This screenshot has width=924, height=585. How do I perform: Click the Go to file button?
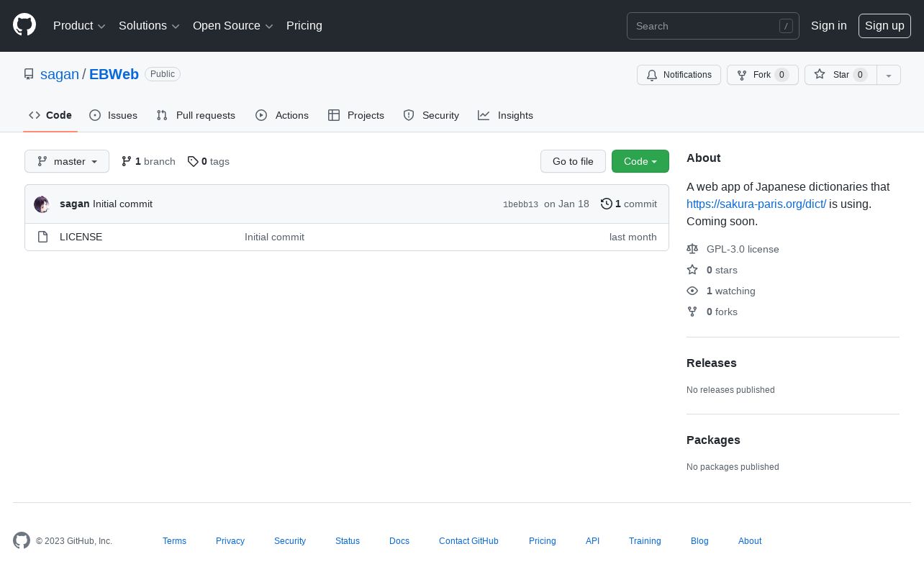click(x=573, y=161)
